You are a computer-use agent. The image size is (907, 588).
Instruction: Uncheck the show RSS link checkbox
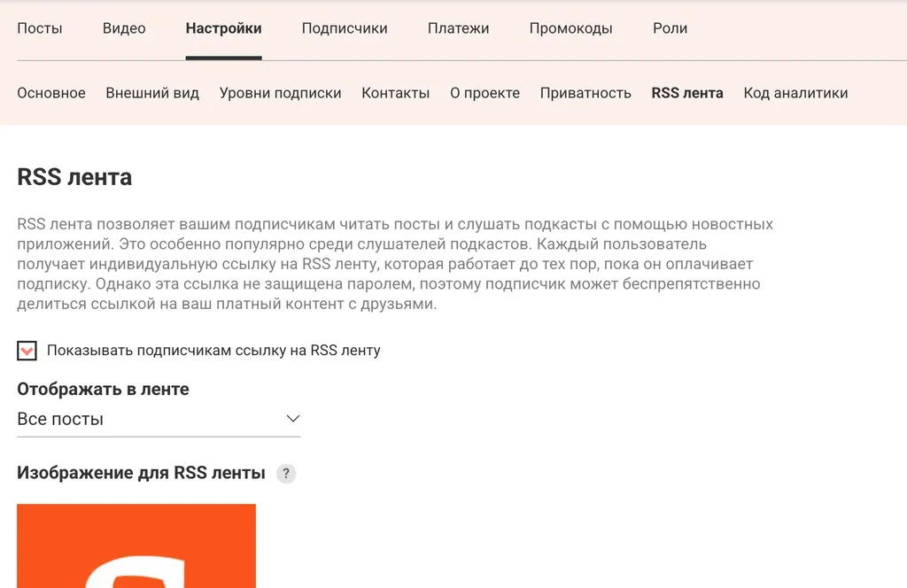coord(27,351)
